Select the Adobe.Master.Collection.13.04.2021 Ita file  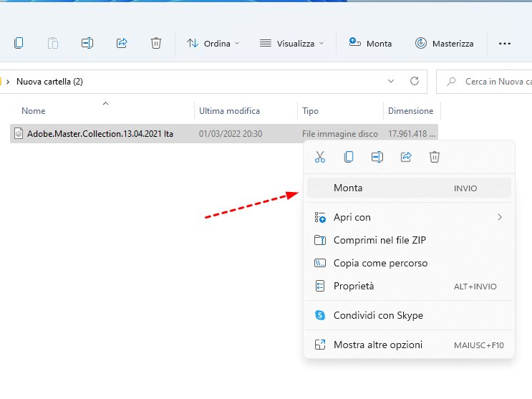pyautogui.click(x=100, y=134)
